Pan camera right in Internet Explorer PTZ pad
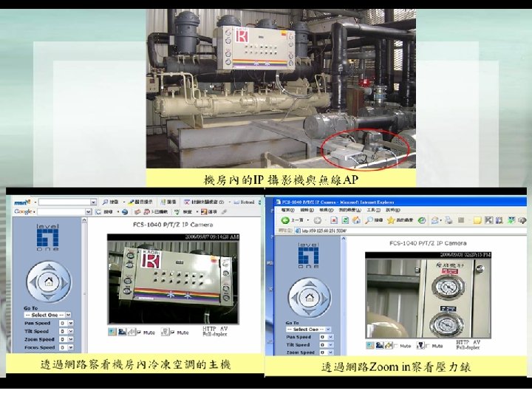 pos(324,299)
